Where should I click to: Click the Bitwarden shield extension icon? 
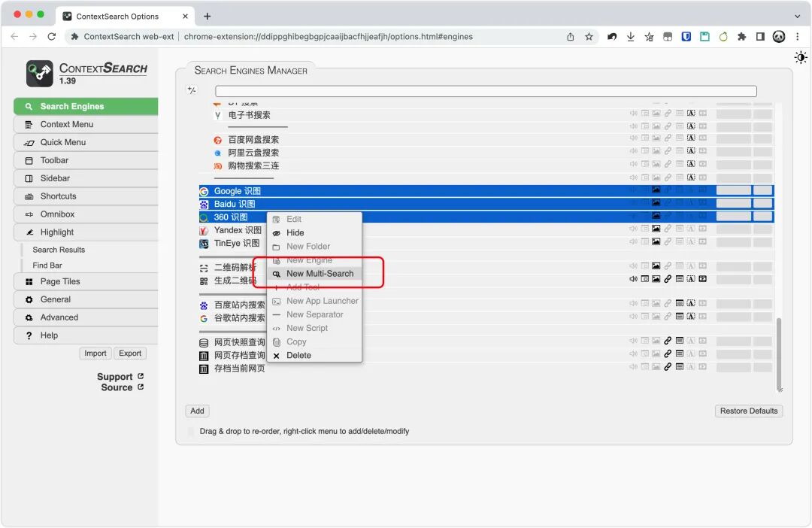pos(686,37)
